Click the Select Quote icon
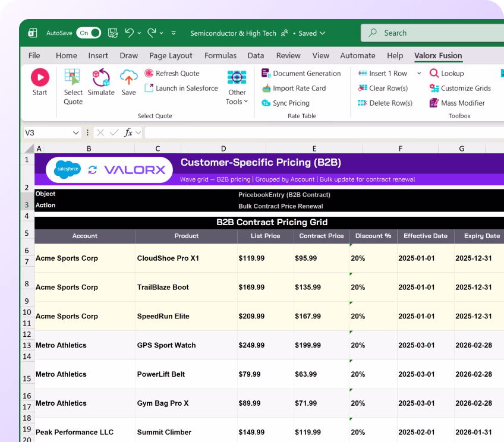The width and height of the screenshot is (504, 442). point(73,77)
